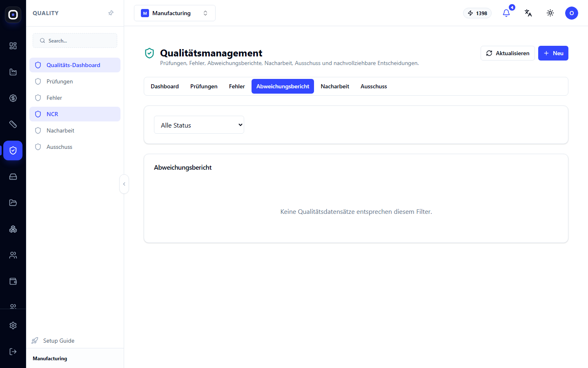Click the app logo icon in the rail
Screen dimensions: 588x368
(13, 15)
